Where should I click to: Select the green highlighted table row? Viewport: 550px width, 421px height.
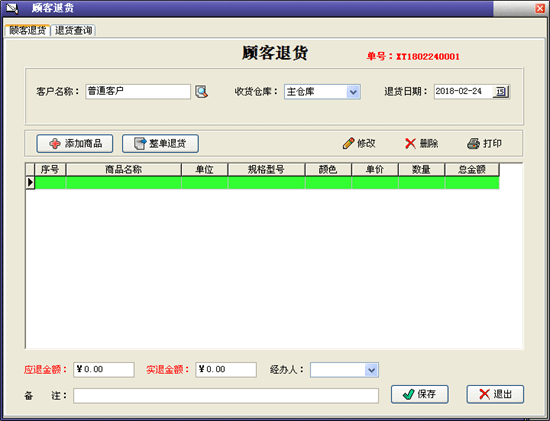point(267,183)
